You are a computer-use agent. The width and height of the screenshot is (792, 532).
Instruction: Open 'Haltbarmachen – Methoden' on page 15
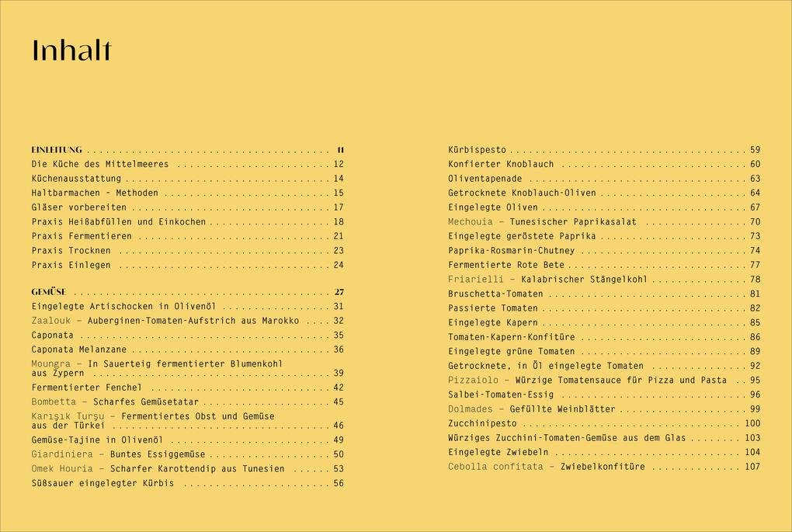[x=95, y=193]
